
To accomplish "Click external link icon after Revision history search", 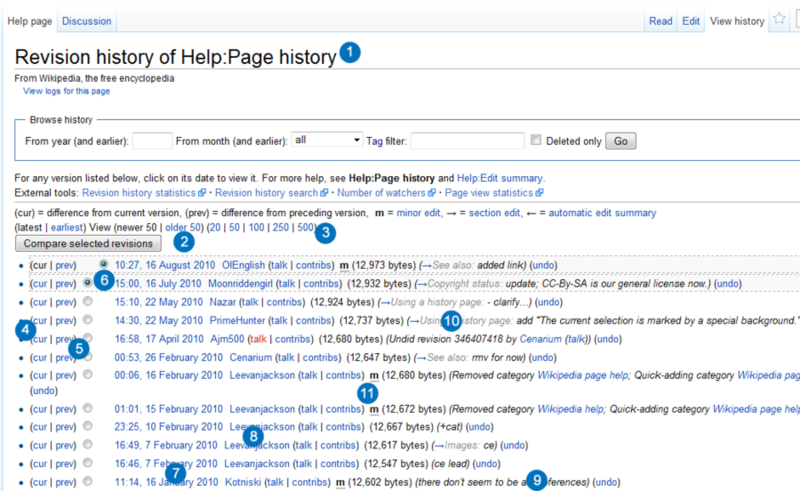I will [324, 192].
